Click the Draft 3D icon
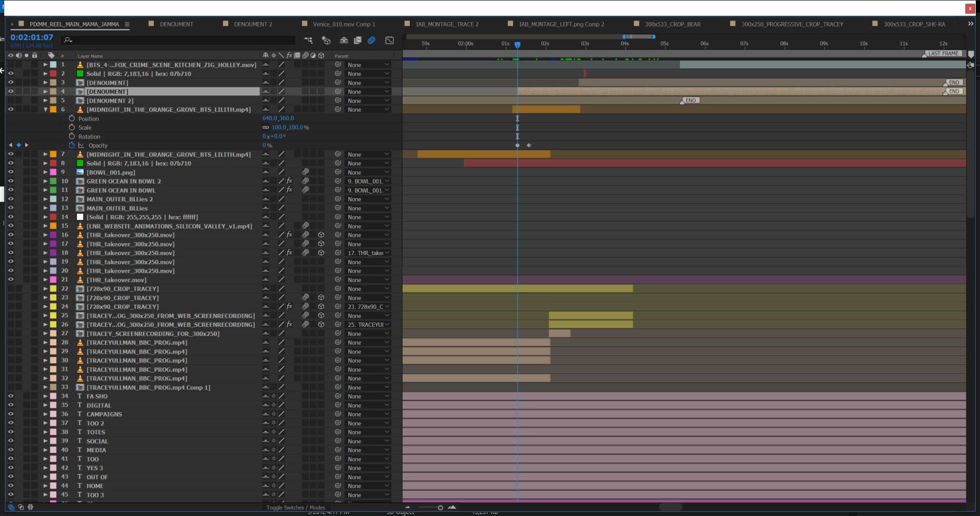This screenshot has height=516, width=980. tap(326, 40)
